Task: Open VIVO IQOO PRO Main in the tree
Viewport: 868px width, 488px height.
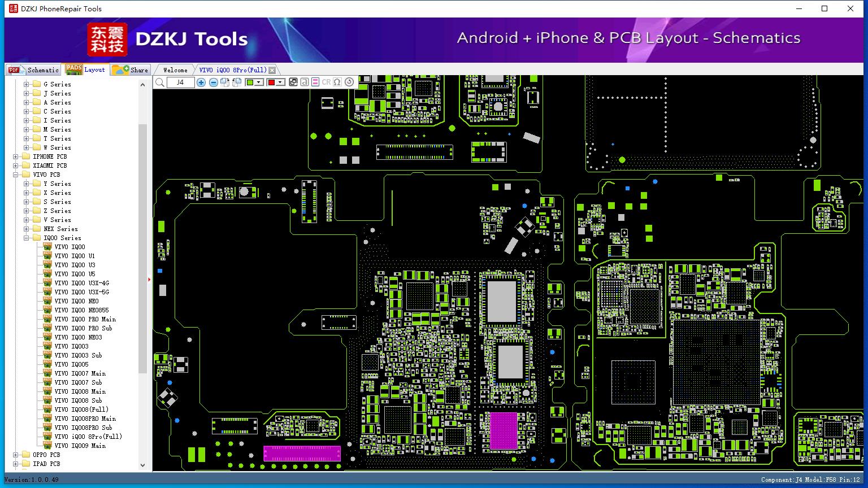Action: (x=85, y=319)
